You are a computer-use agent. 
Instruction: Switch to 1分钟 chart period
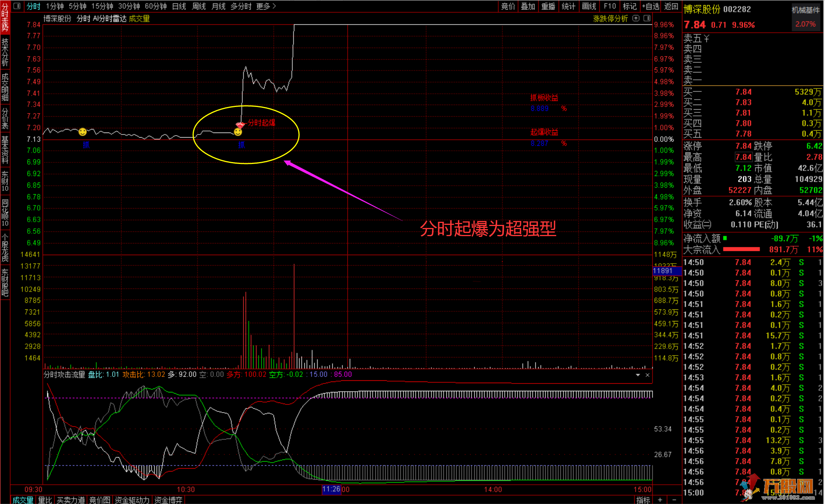[55, 6]
